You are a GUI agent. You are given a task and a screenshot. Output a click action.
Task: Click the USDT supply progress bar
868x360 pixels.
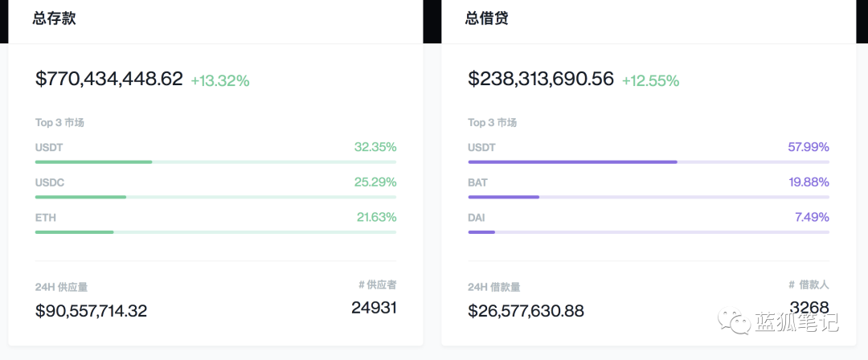216,162
